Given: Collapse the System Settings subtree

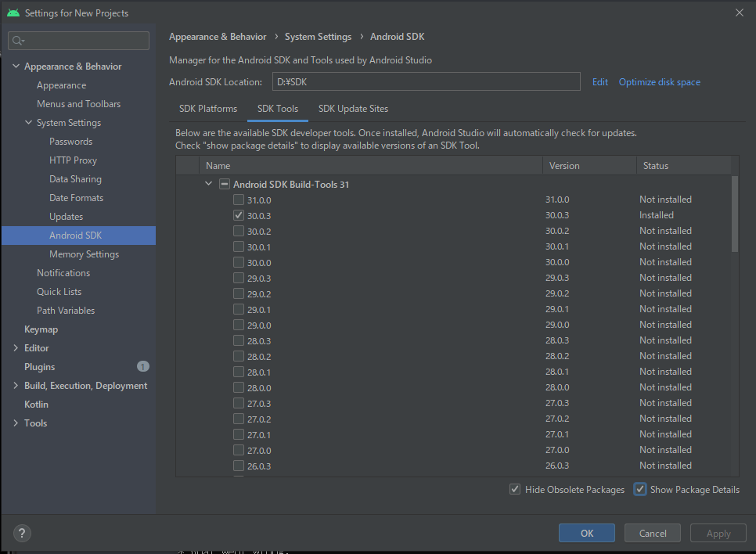Looking at the screenshot, I should pyautogui.click(x=28, y=123).
